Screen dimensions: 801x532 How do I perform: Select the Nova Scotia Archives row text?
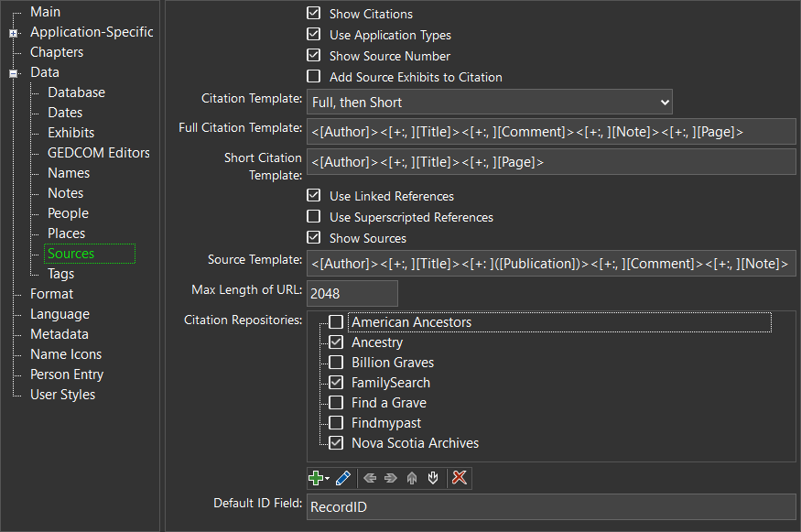pyautogui.click(x=416, y=443)
